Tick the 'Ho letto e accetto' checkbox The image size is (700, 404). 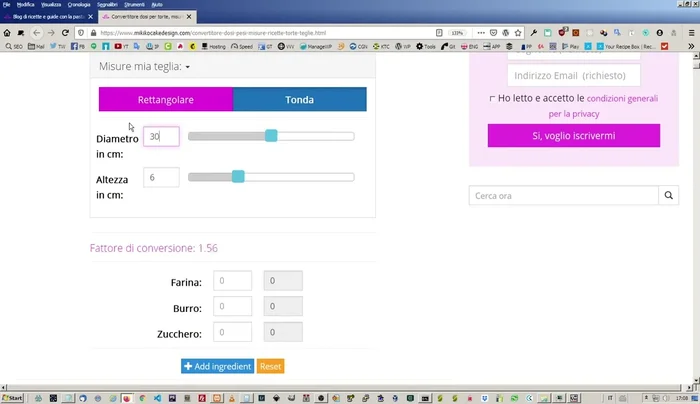pos(491,98)
